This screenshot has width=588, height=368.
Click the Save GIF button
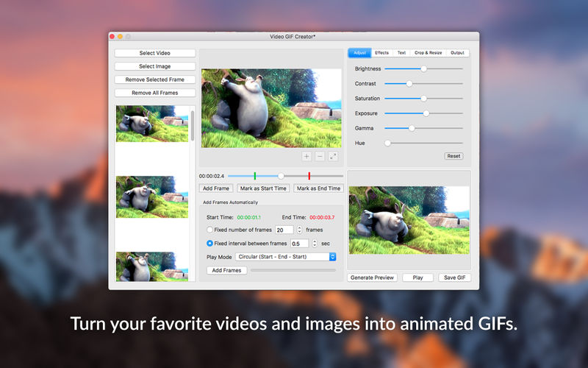point(455,277)
